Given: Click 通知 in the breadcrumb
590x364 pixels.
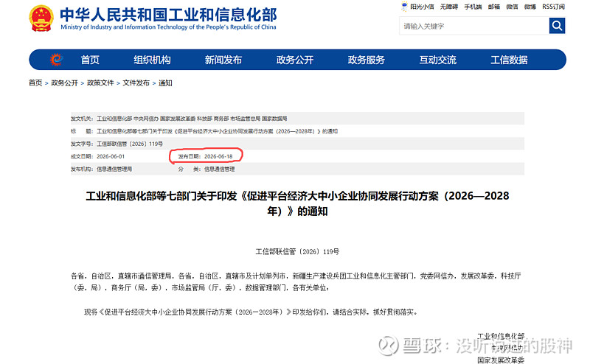Looking at the screenshot, I should tap(165, 83).
